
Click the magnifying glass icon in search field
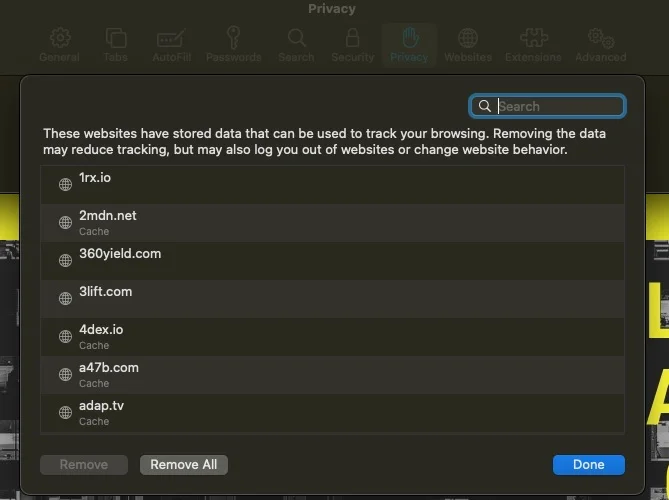(x=484, y=106)
